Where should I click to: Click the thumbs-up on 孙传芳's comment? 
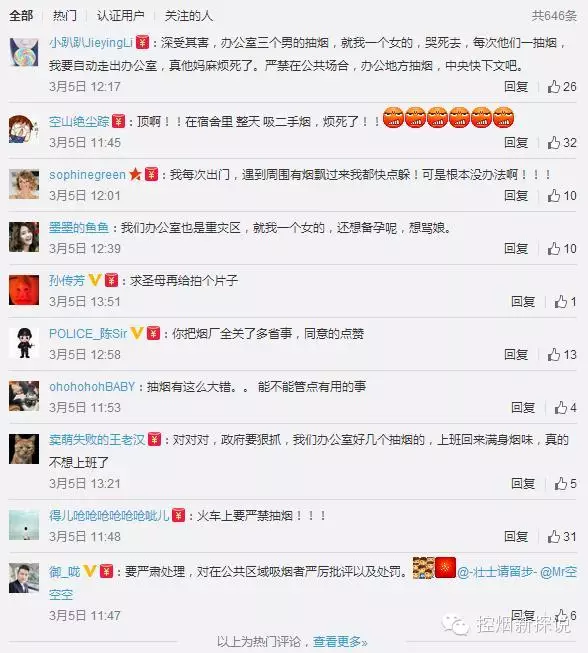point(561,302)
